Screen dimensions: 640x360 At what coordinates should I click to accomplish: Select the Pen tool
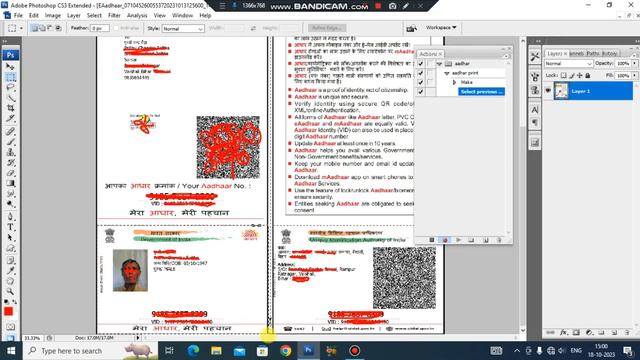click(10, 217)
